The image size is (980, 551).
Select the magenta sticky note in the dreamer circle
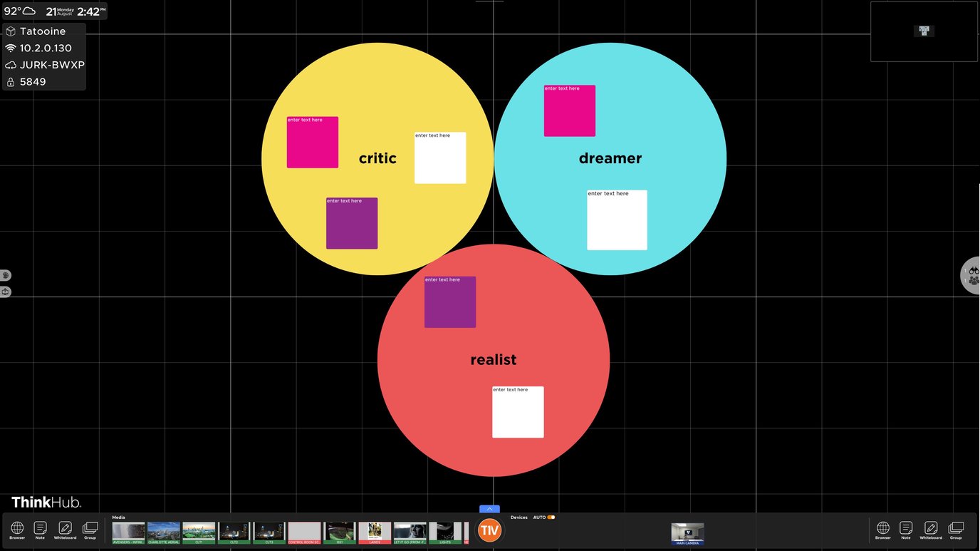coord(570,110)
